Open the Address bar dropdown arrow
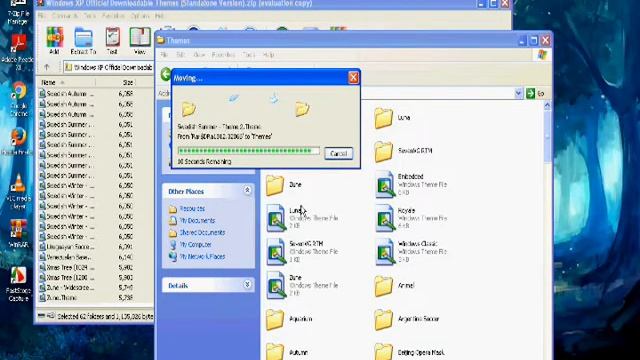The height and width of the screenshot is (360, 640). (x=518, y=93)
